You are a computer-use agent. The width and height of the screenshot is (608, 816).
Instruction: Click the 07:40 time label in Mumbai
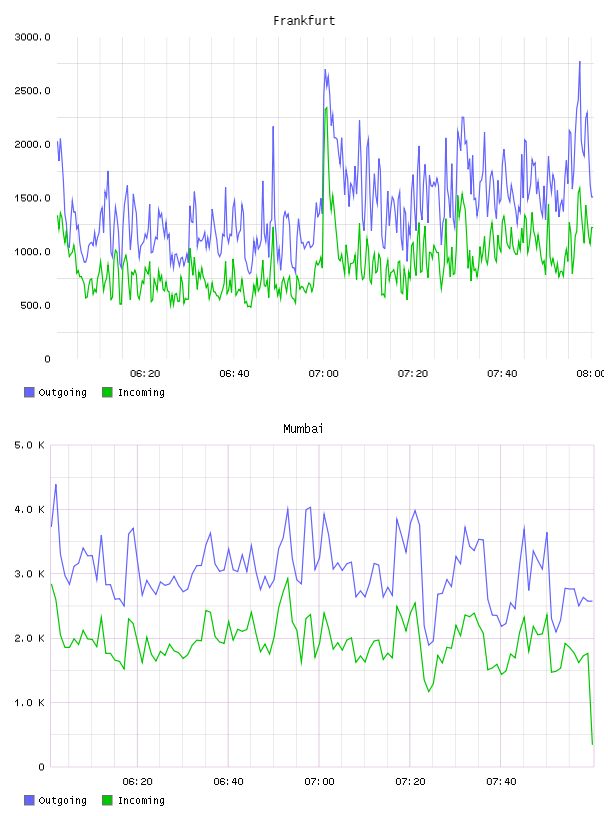(x=501, y=782)
